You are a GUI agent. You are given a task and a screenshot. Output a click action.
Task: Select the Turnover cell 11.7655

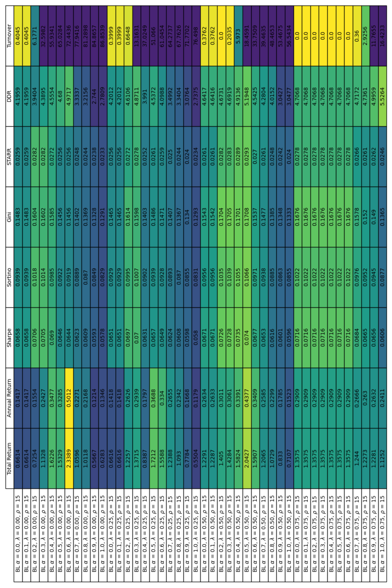(x=374, y=36)
